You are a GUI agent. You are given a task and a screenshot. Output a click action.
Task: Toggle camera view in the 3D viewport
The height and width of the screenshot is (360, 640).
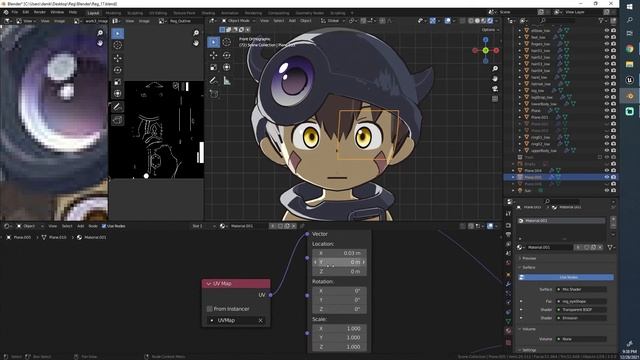click(495, 89)
